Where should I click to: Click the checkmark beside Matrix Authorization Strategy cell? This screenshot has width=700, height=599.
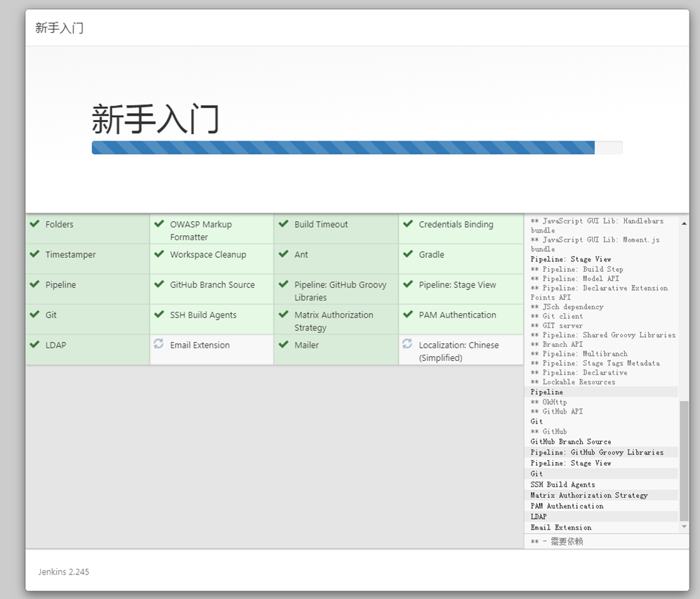(x=284, y=314)
